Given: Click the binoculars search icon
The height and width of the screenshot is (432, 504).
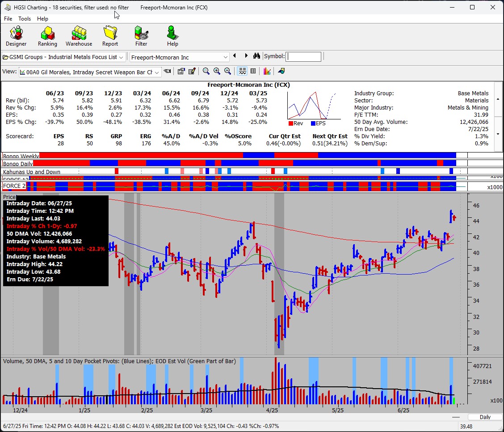Looking at the screenshot, I should click(256, 56).
